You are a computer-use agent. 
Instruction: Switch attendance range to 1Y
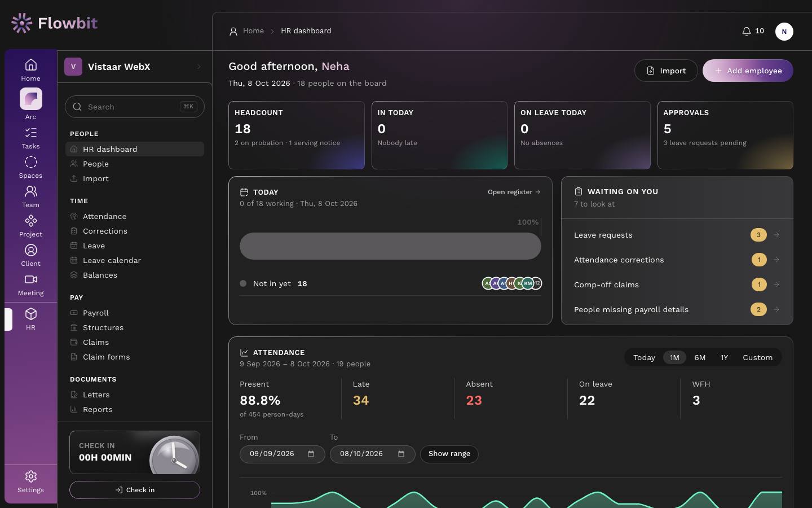[724, 357]
